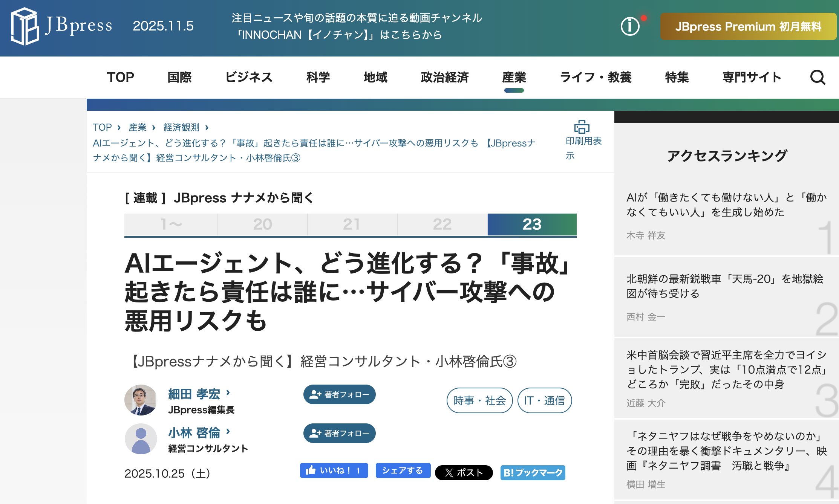Follow author 細田 孝宏
The width and height of the screenshot is (839, 504).
pyautogui.click(x=339, y=394)
